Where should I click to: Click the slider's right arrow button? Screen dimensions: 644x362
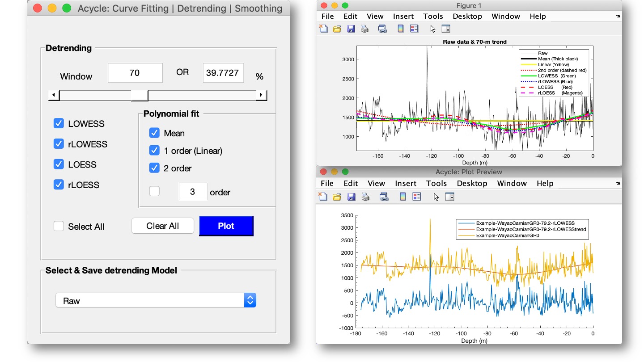(261, 95)
